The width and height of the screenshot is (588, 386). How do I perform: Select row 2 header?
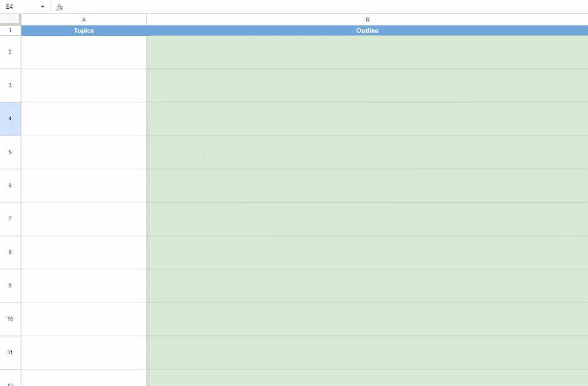tap(10, 52)
